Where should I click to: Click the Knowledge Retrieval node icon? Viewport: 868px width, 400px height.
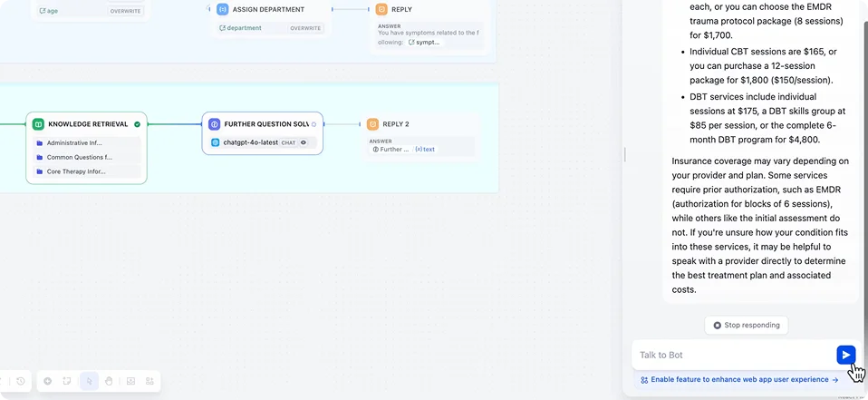(x=38, y=124)
